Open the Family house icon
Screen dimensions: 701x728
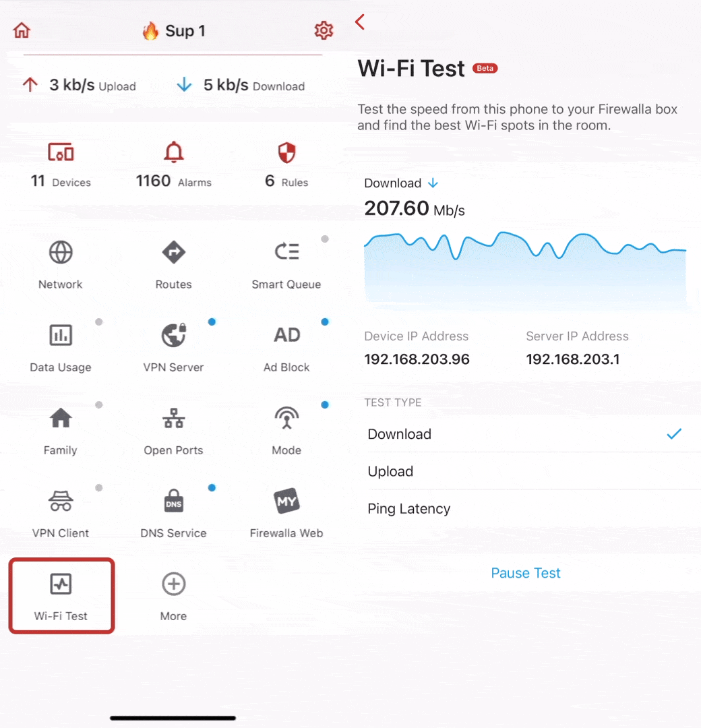[x=61, y=418]
